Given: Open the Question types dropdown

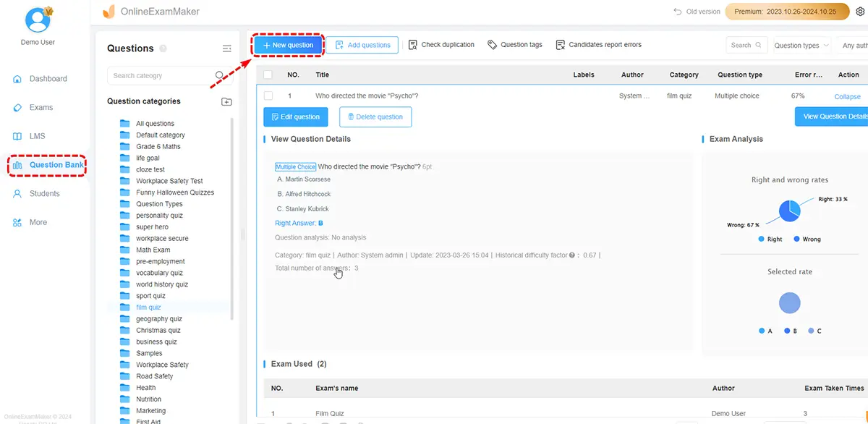Looking at the screenshot, I should [x=801, y=46].
